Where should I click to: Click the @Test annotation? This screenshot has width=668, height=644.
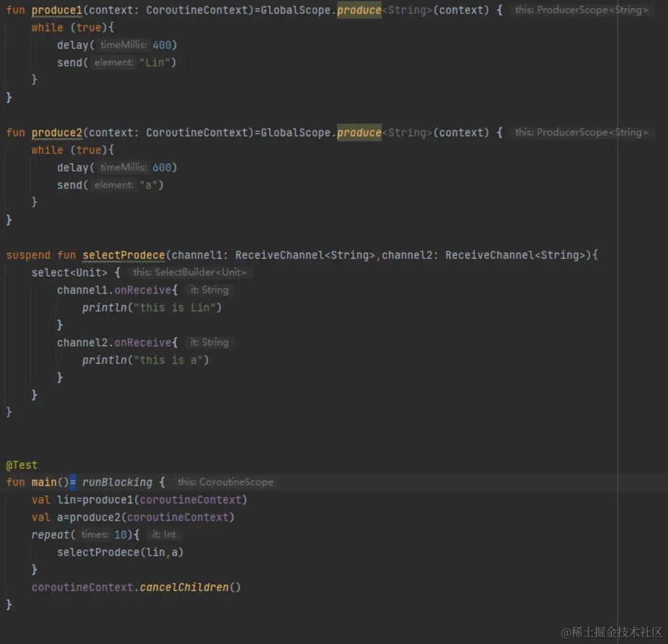click(x=22, y=465)
